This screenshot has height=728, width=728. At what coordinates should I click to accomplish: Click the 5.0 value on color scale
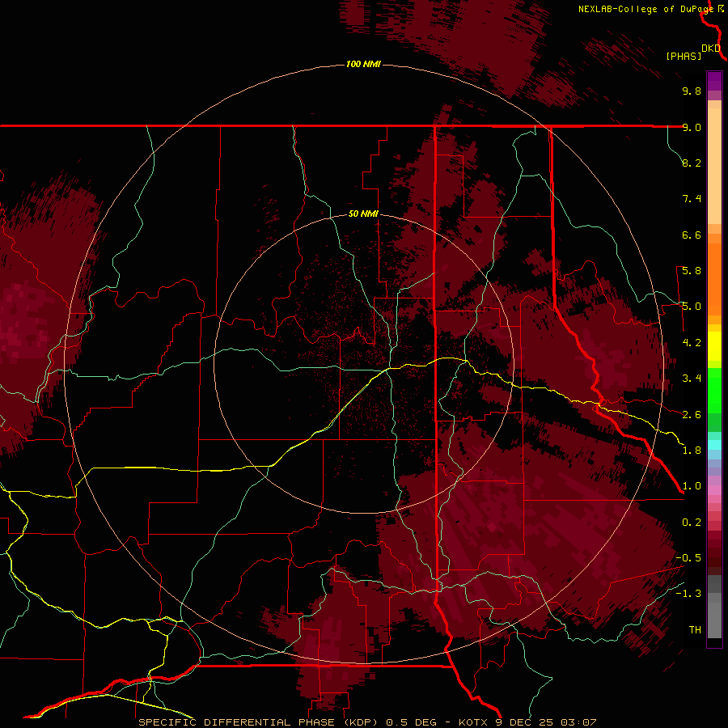point(692,307)
